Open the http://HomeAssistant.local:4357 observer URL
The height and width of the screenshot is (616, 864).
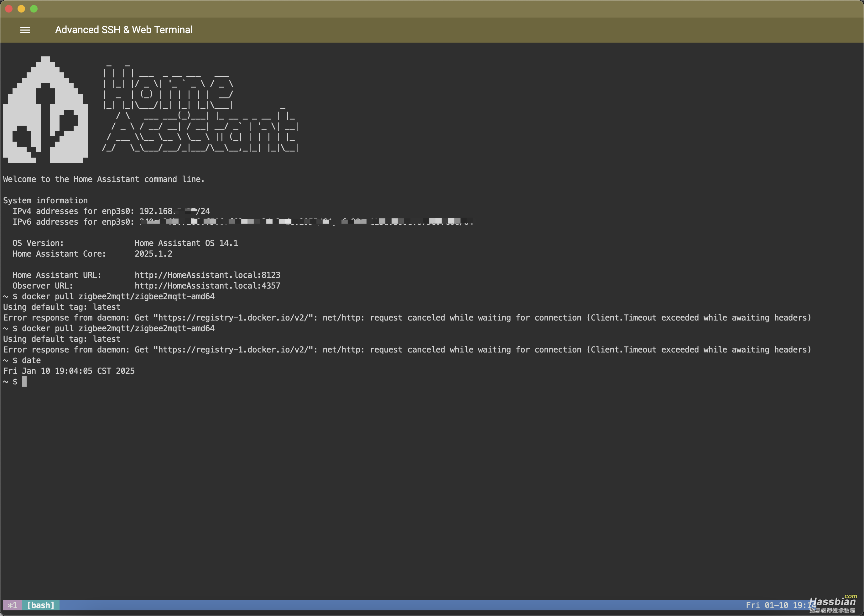click(x=207, y=286)
